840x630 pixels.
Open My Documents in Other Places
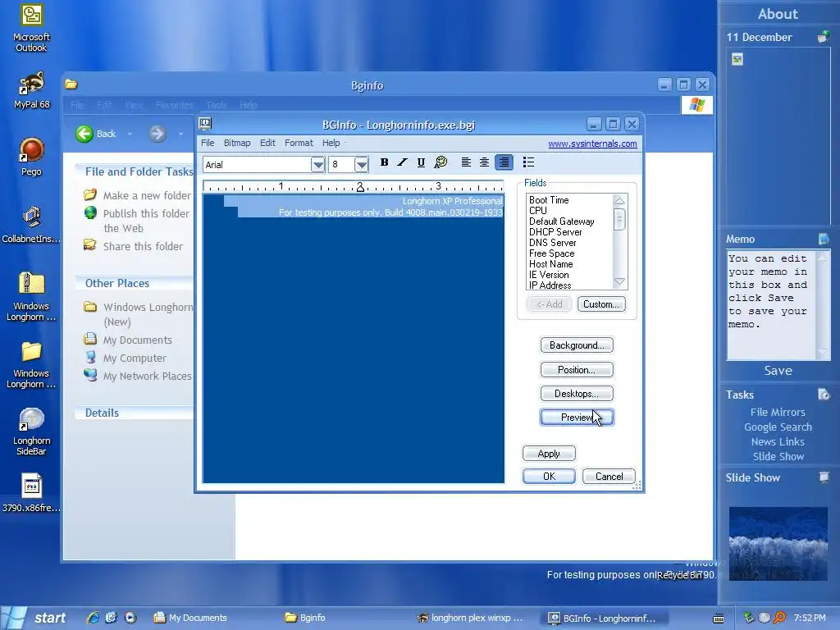(129, 340)
